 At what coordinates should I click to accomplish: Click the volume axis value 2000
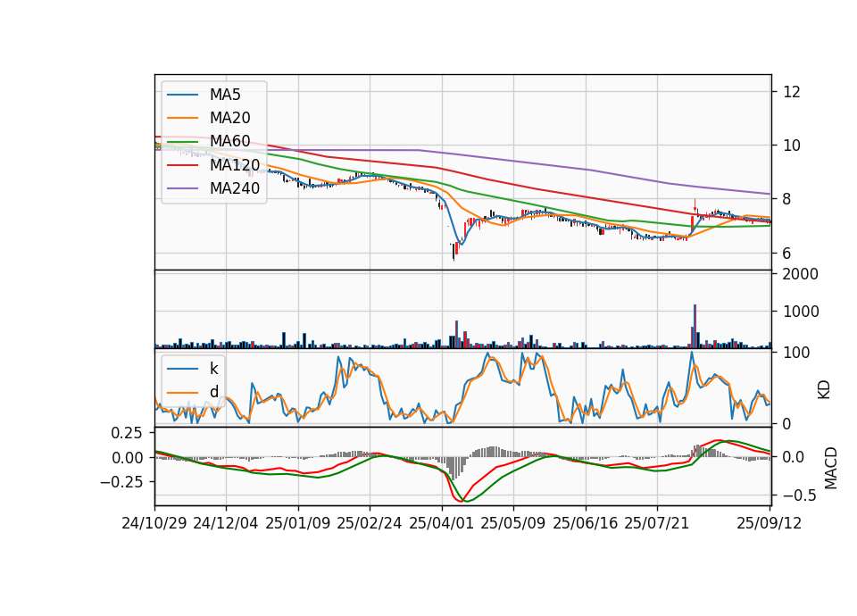[x=801, y=274]
